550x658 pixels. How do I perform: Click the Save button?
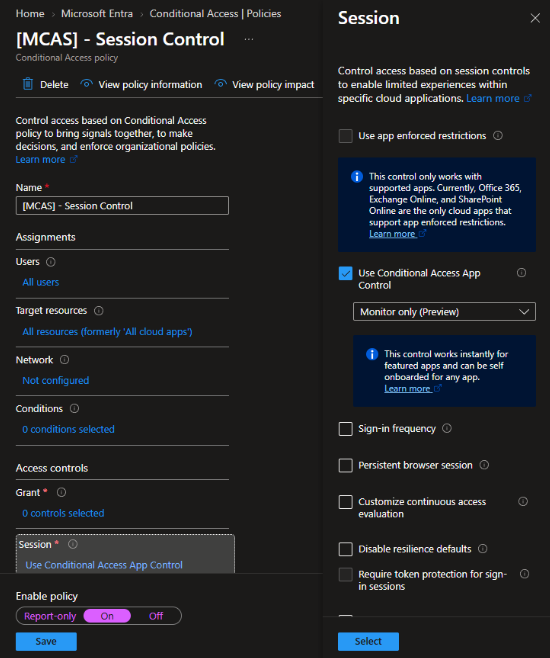46,641
